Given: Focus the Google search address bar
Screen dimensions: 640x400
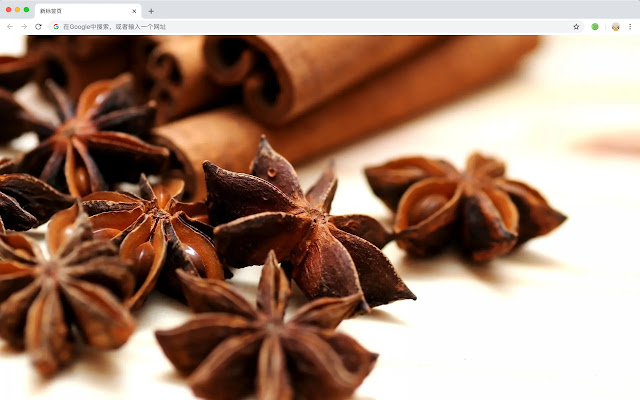Looking at the screenshot, I should [316, 27].
